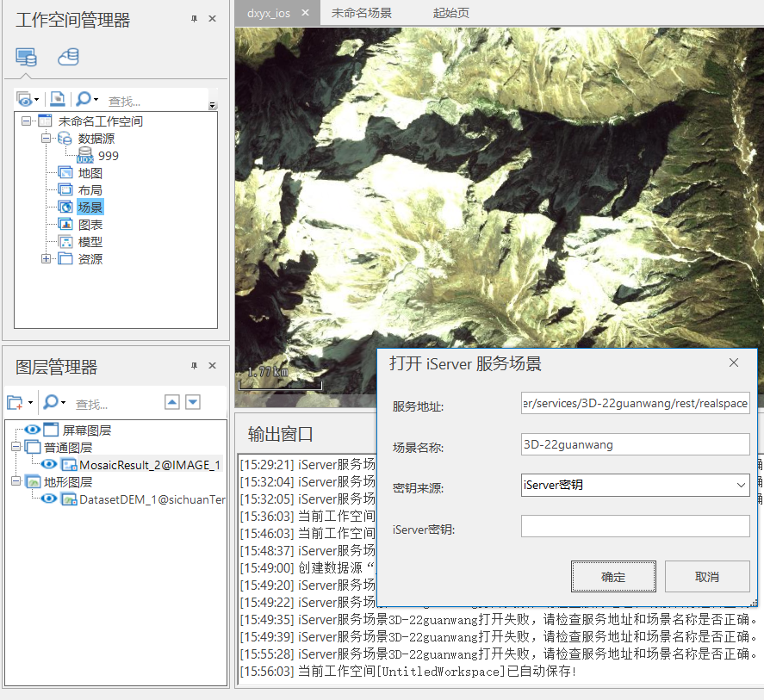The image size is (764, 700).
Task: Click the empty iServer密钥 input field
Action: (x=636, y=526)
